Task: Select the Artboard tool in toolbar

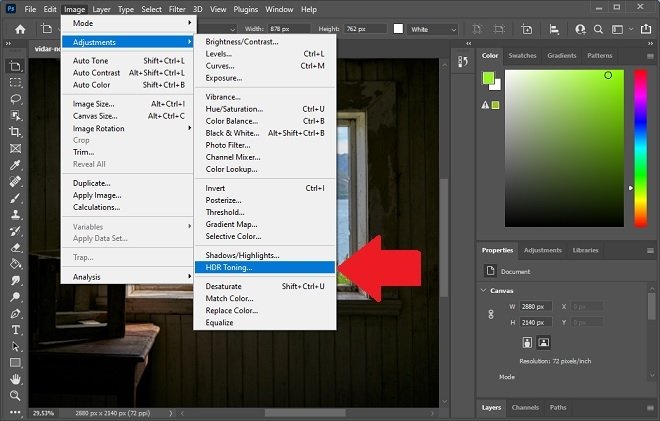Action: (x=15, y=66)
